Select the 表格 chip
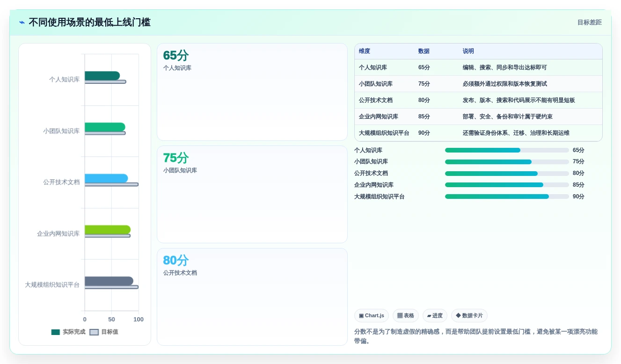 tap(406, 316)
